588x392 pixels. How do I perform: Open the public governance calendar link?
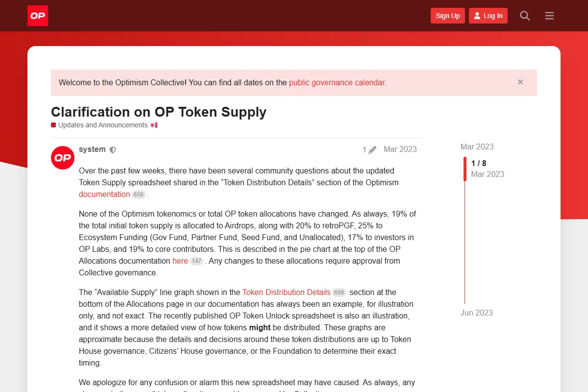(x=337, y=83)
